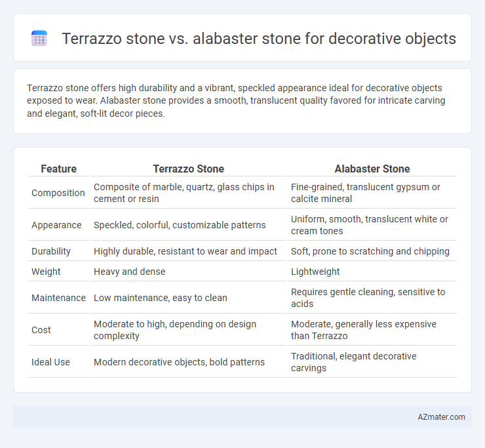The image size is (485, 448).
Task: Click the calendar grid icon beside the title
Action: tap(39, 39)
